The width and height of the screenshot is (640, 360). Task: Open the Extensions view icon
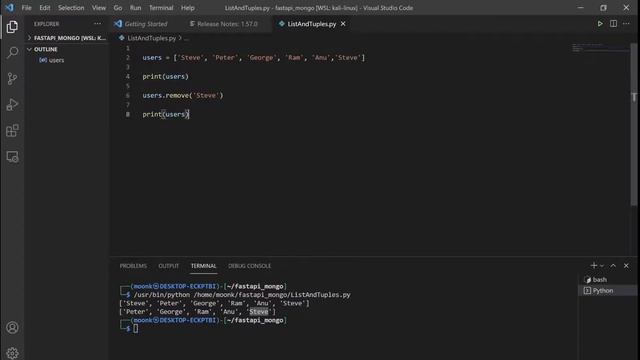(12, 131)
